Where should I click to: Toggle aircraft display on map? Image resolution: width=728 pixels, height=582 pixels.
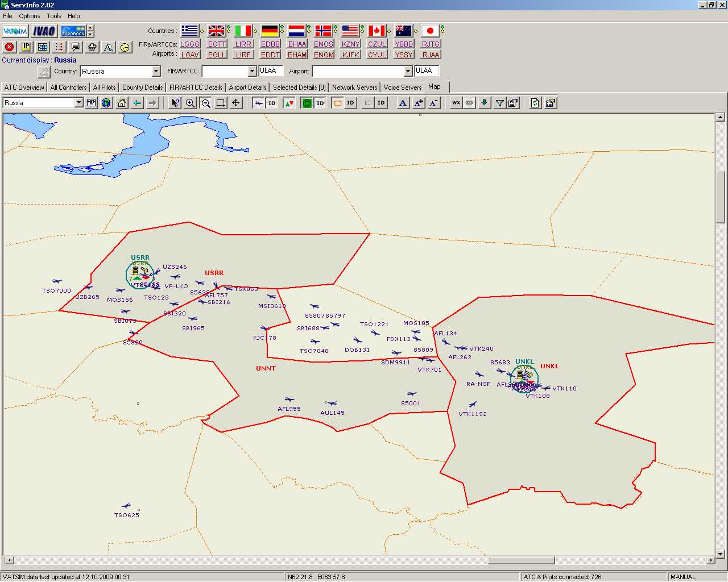pyautogui.click(x=259, y=103)
